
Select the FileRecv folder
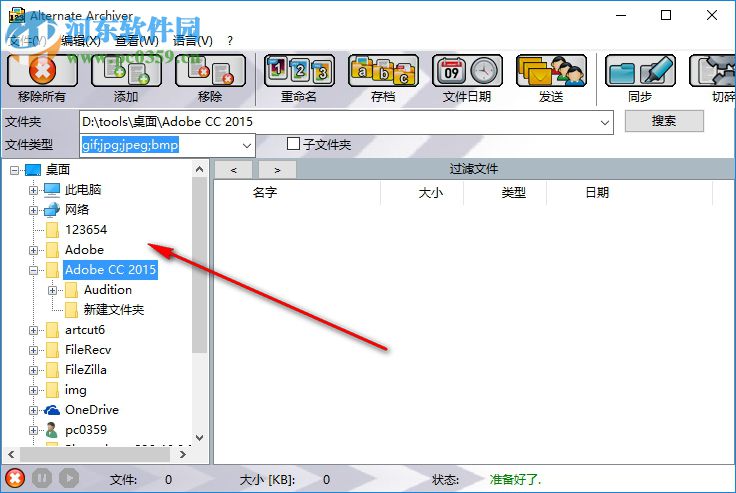[x=88, y=350]
